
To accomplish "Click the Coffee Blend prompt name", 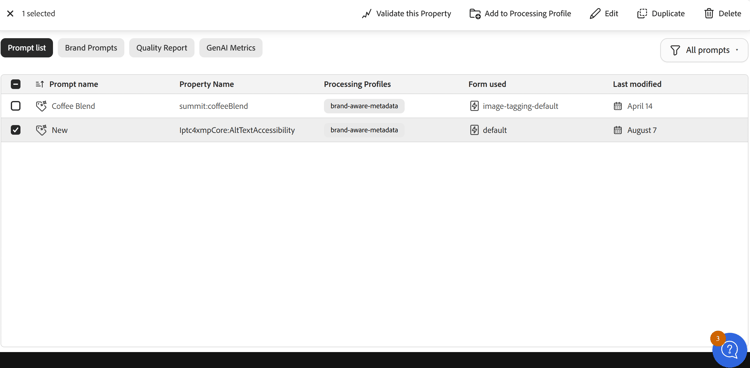I will click(x=73, y=106).
